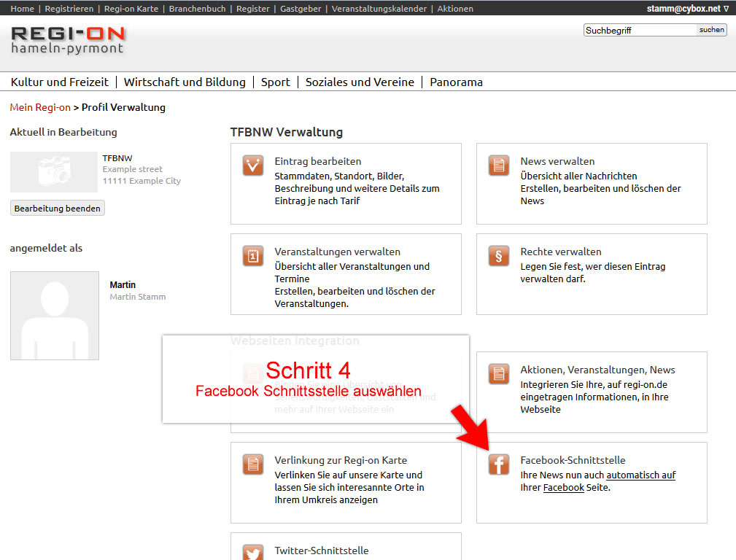Open the Twitter-Schnittstelle icon
The width and height of the screenshot is (736, 560).
(x=253, y=551)
